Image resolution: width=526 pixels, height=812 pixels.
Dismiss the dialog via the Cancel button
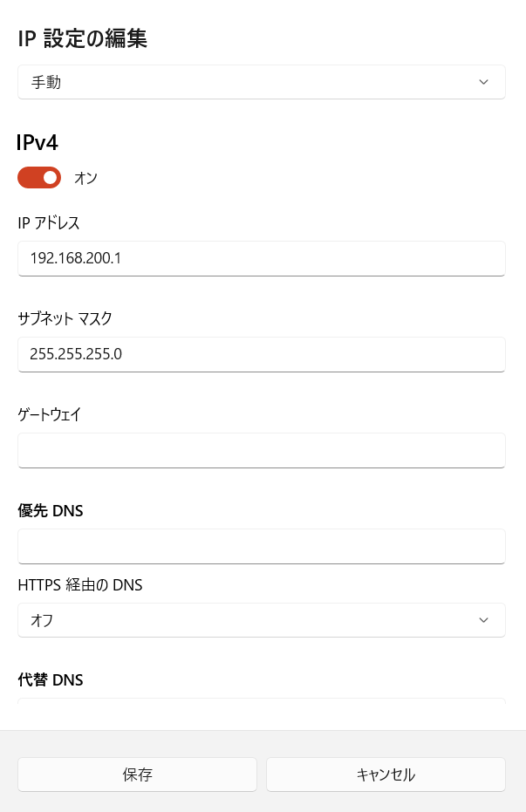point(386,774)
